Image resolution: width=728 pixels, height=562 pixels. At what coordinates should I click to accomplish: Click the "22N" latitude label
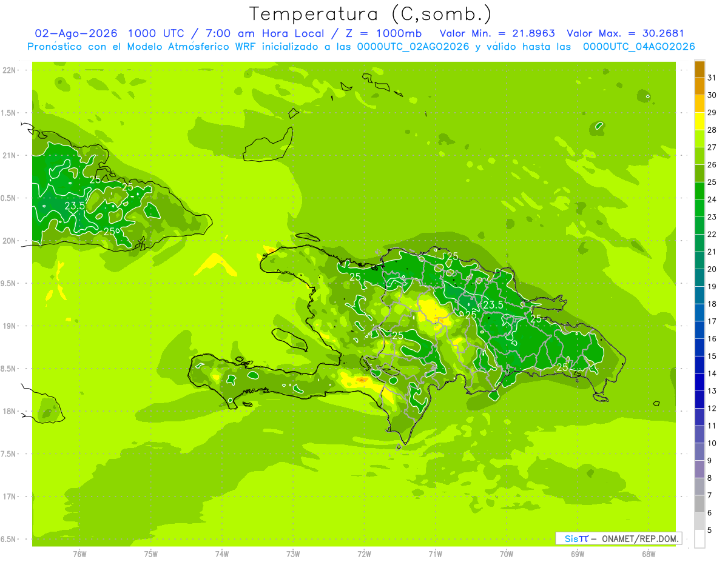click(10, 70)
